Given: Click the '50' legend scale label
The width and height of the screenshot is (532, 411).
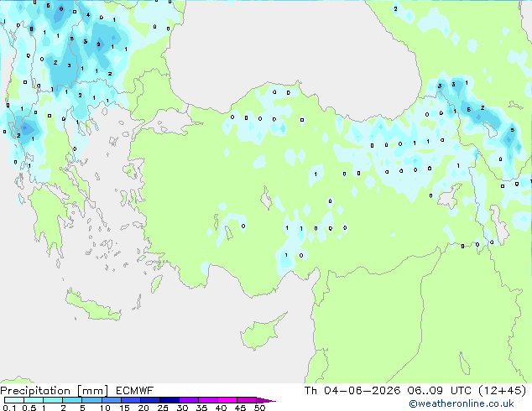Looking at the screenshot, I should pyautogui.click(x=259, y=408).
